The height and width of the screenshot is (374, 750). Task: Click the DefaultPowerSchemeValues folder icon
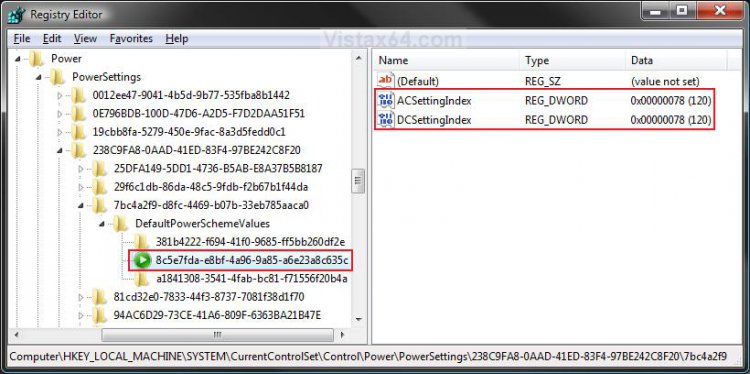pyautogui.click(x=121, y=223)
